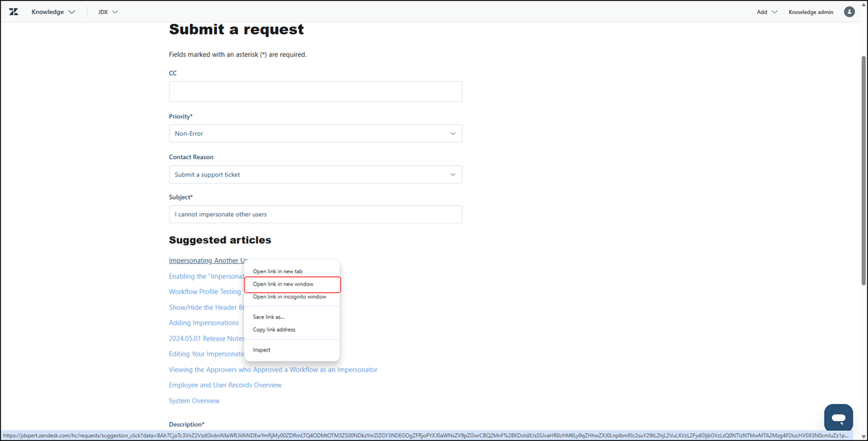This screenshot has width=868, height=441.
Task: Click the Subject text field
Action: (315, 215)
